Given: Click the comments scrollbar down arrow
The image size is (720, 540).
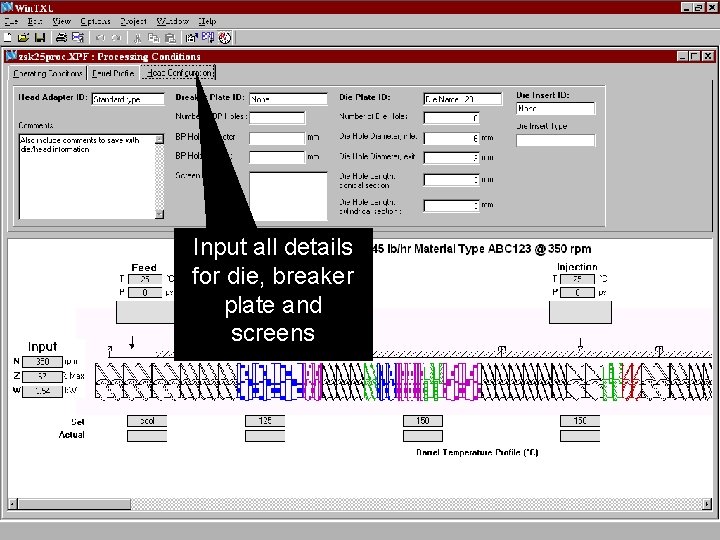Looking at the screenshot, I should pyautogui.click(x=159, y=214).
